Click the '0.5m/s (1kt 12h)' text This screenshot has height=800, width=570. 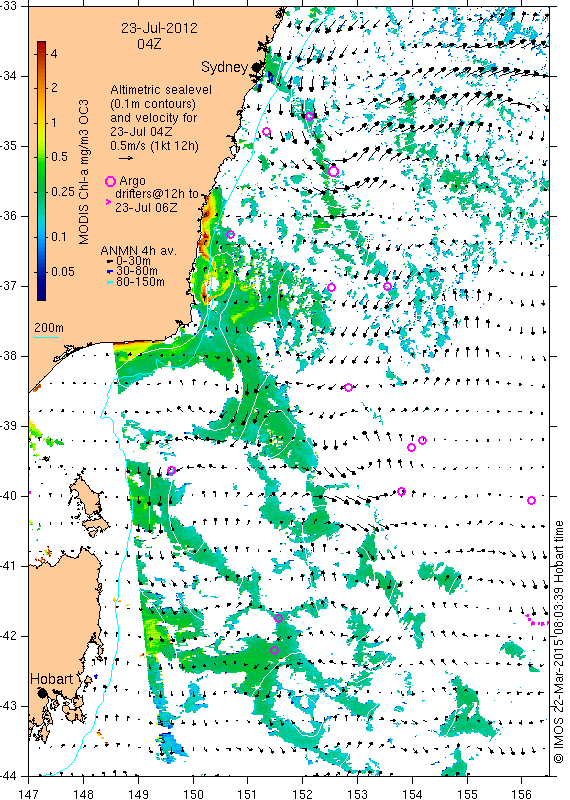155,146
